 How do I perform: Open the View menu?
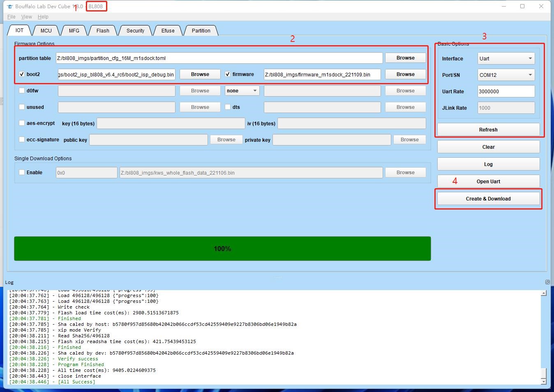coord(27,17)
